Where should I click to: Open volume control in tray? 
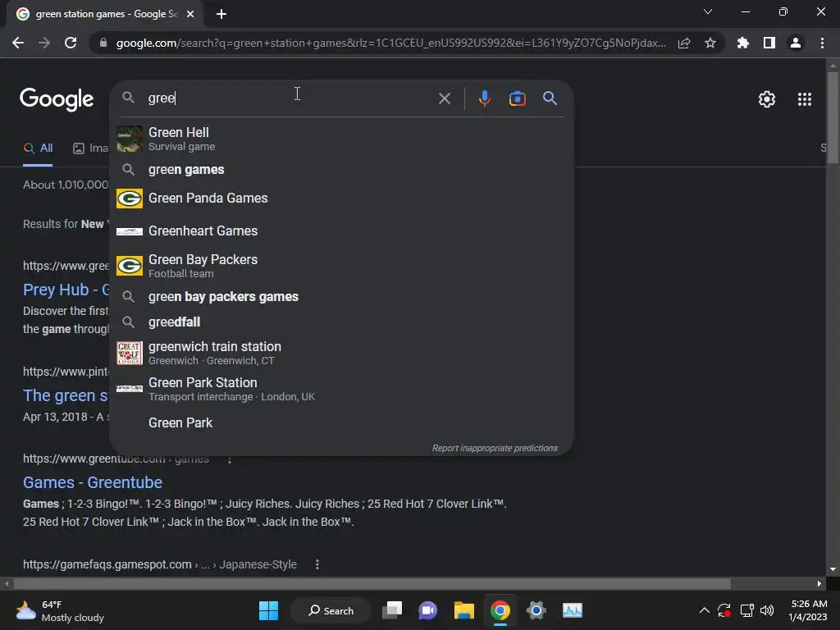(x=767, y=610)
